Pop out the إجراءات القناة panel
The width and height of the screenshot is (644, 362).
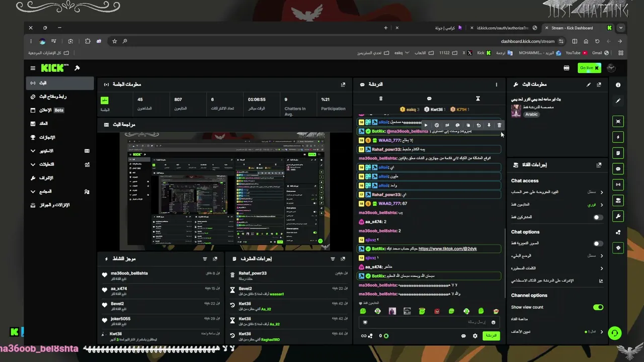point(599,165)
